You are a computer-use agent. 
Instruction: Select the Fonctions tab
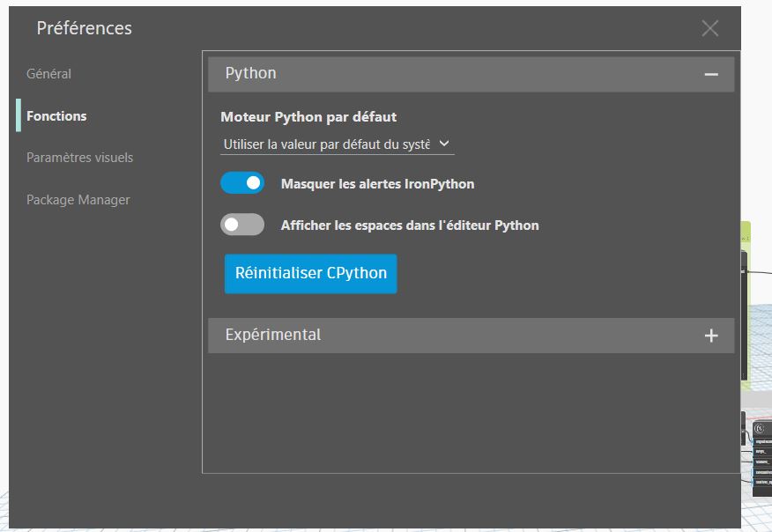56,115
